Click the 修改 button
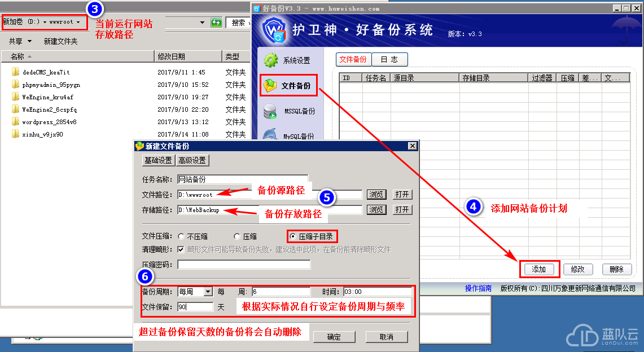644x352 pixels. tap(577, 269)
